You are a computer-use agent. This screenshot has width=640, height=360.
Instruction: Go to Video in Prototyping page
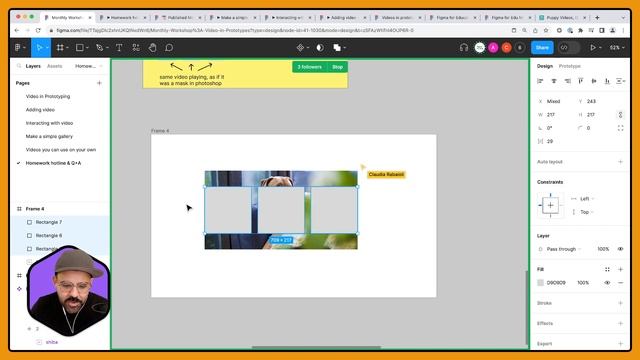48,96
